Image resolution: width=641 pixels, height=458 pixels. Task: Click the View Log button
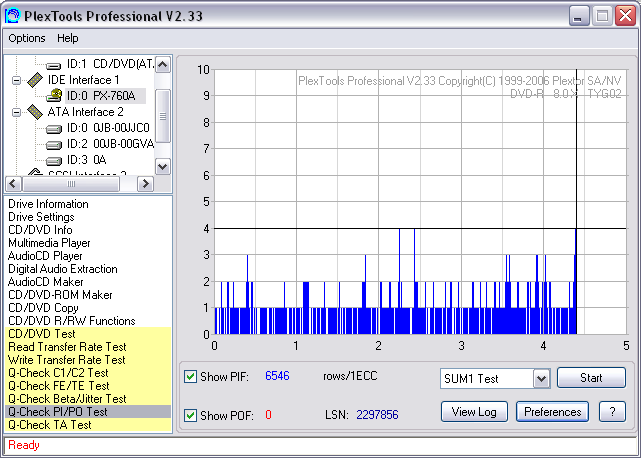[474, 412]
